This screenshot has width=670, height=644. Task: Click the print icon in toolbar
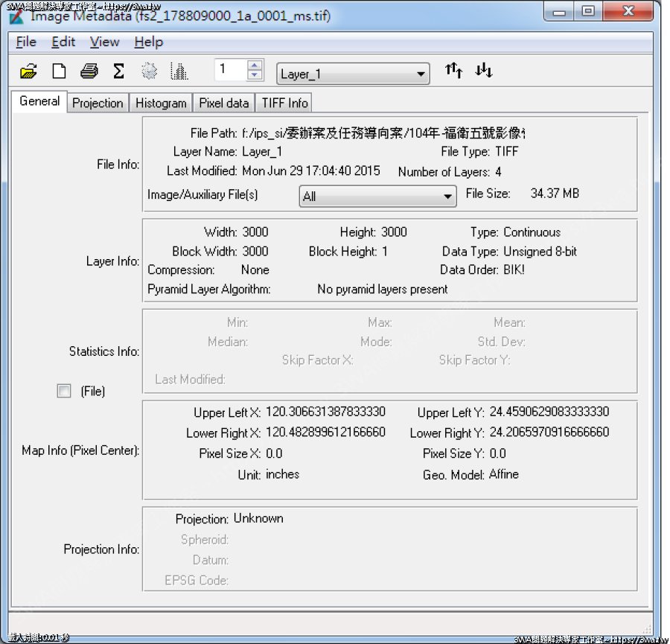click(89, 71)
